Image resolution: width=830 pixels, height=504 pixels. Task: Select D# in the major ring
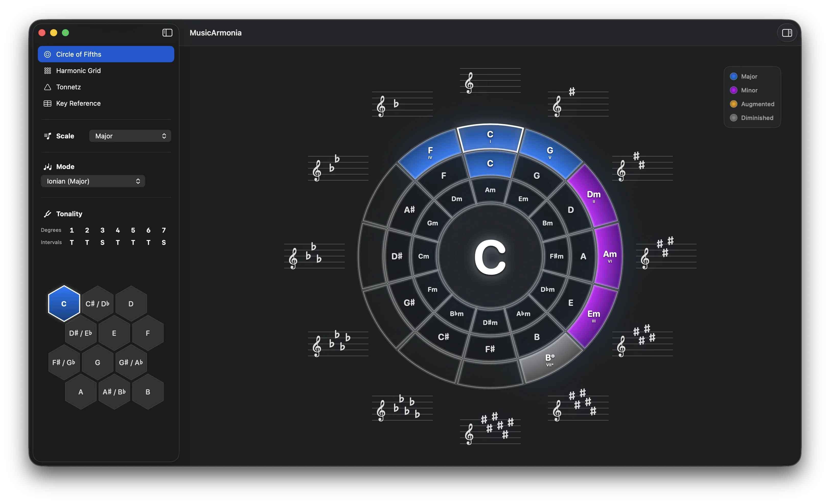(397, 256)
